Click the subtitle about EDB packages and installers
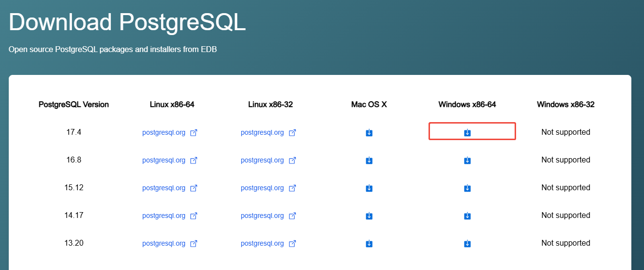The image size is (644, 270). click(x=113, y=50)
